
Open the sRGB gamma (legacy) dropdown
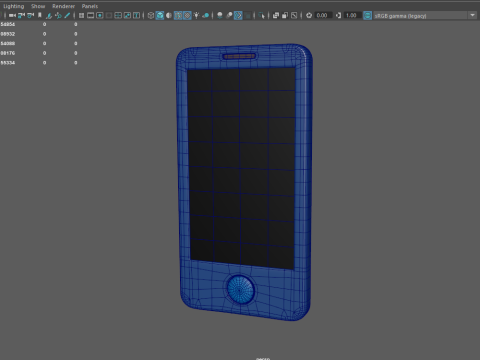point(421,15)
